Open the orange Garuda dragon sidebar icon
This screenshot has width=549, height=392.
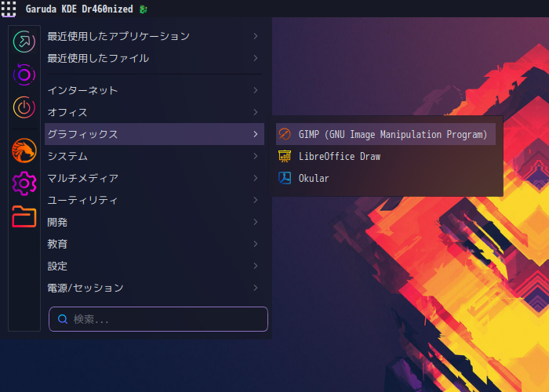click(x=24, y=151)
